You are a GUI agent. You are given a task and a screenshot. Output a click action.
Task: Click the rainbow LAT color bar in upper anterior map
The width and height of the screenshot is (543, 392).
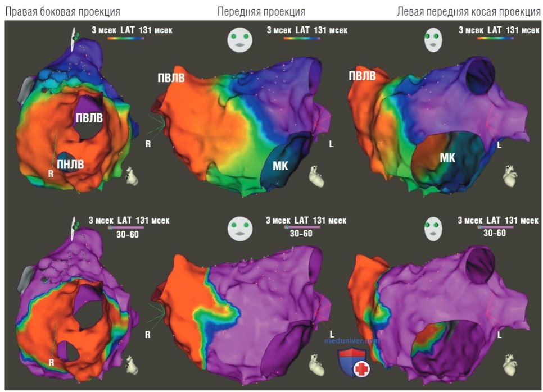pyautogui.click(x=302, y=38)
